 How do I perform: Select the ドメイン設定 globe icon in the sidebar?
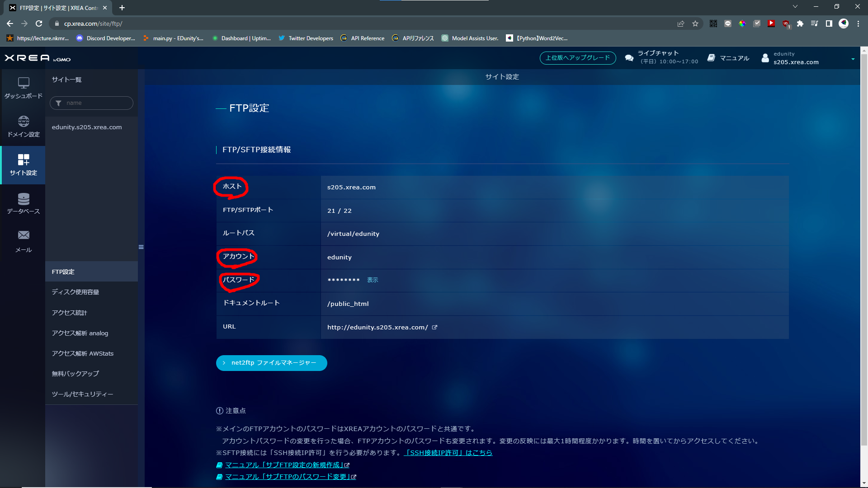(x=23, y=122)
